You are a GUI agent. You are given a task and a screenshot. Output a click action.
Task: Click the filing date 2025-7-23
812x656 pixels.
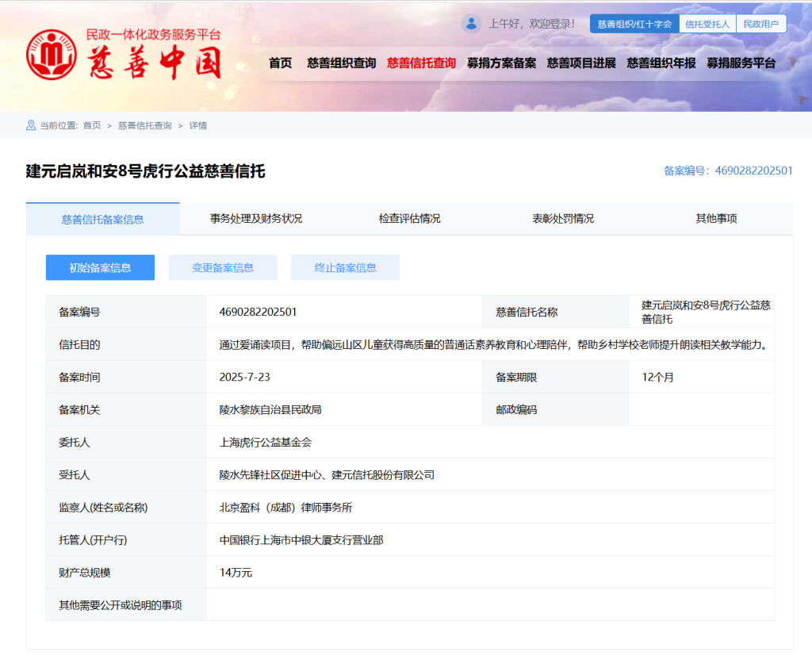coord(244,378)
